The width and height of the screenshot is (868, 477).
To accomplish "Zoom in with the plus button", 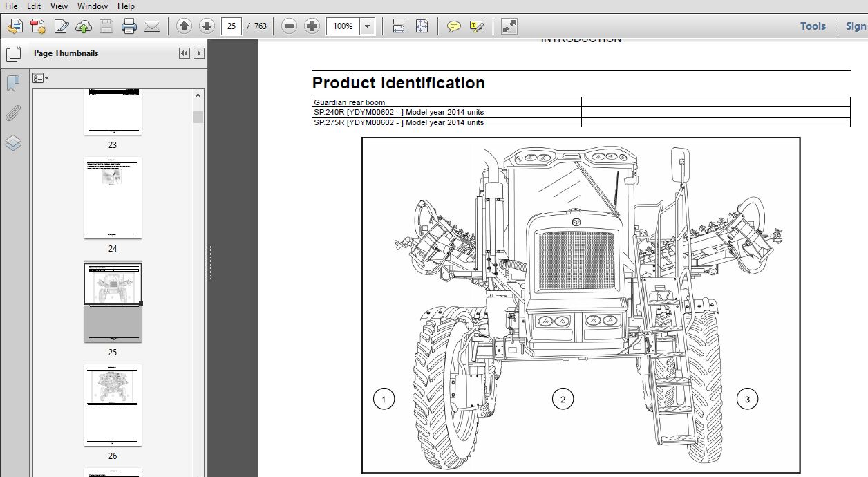I will (x=312, y=26).
